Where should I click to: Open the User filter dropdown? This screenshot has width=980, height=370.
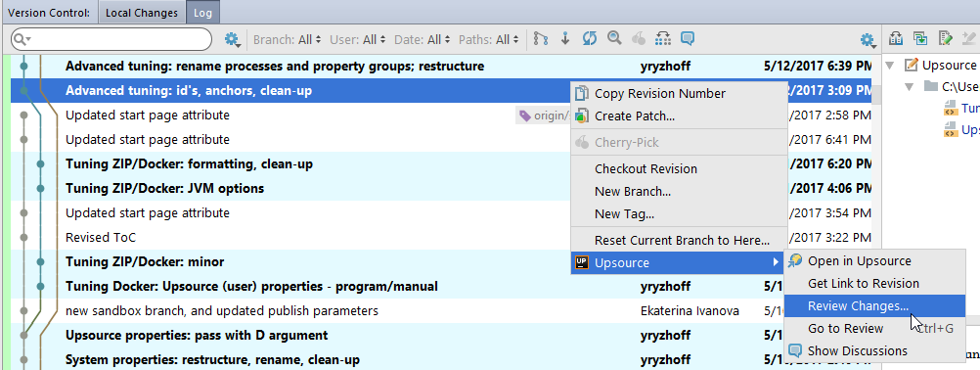(x=358, y=40)
